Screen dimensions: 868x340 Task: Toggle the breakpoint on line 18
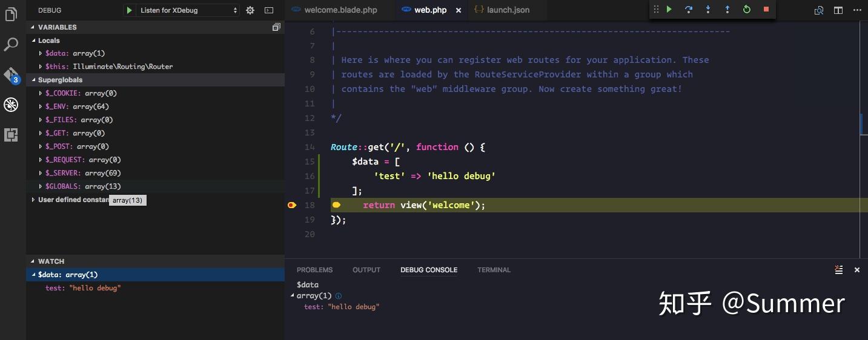(292, 205)
